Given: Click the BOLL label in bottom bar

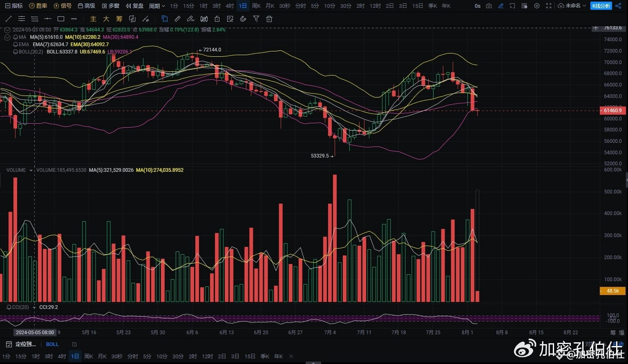Looking at the screenshot, I should [x=52, y=344].
